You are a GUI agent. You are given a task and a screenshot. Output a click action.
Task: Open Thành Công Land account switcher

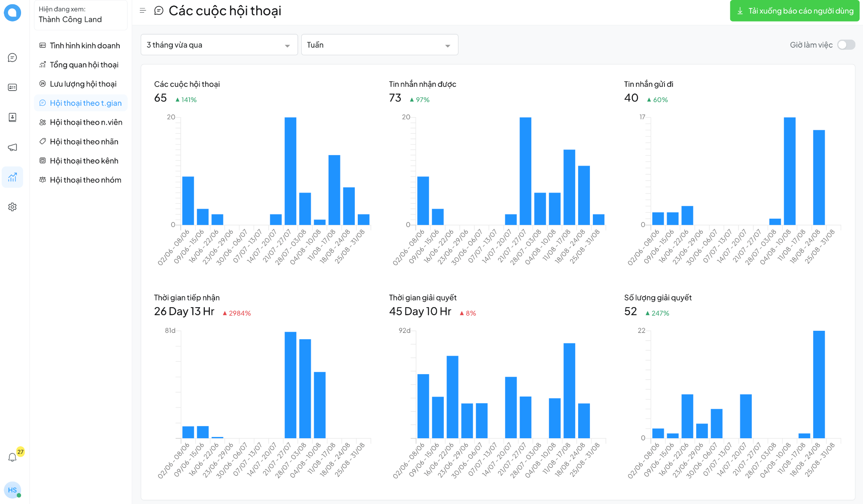point(80,15)
